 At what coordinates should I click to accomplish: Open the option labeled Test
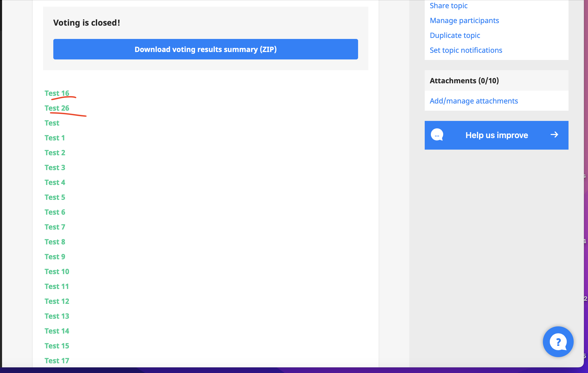(52, 123)
